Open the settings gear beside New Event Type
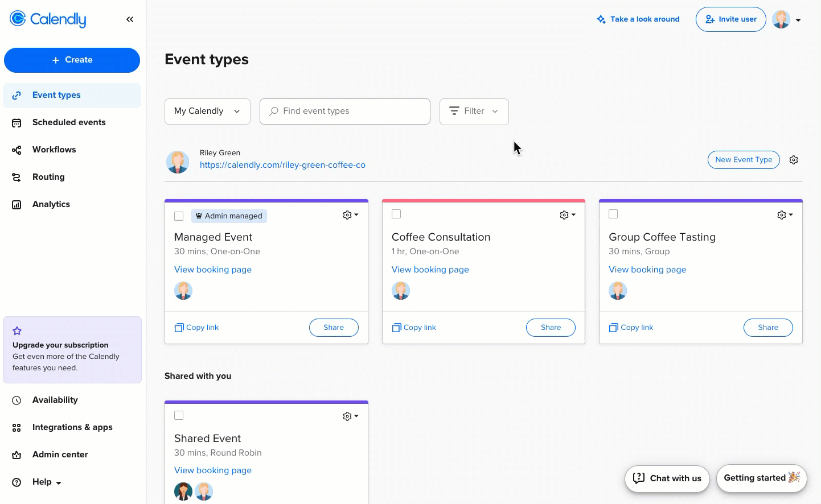The height and width of the screenshot is (504, 821). pos(794,160)
